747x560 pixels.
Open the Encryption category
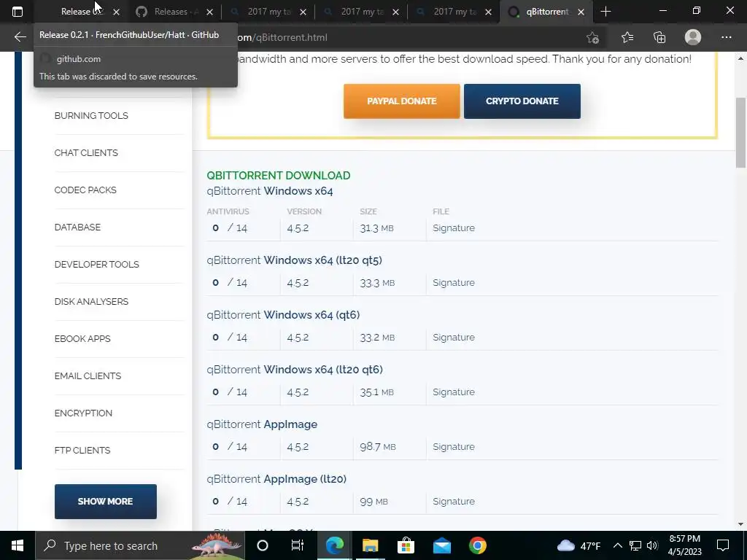pyautogui.click(x=83, y=413)
